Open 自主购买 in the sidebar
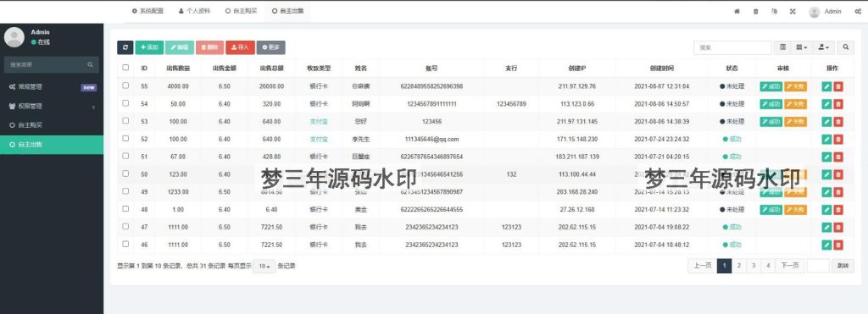The width and height of the screenshot is (868, 314). (52, 125)
